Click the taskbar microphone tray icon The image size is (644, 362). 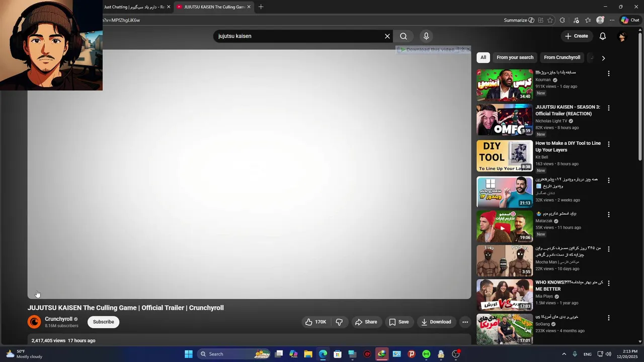point(575,354)
